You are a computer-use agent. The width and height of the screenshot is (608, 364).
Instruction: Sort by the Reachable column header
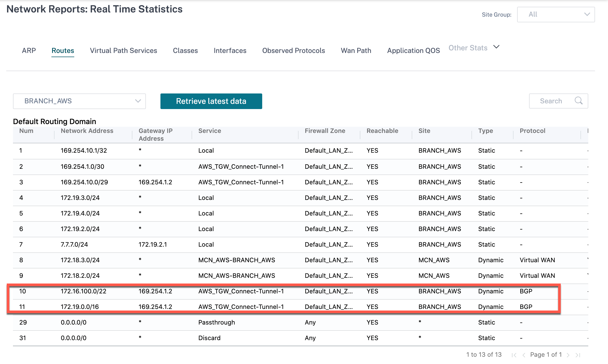click(382, 131)
